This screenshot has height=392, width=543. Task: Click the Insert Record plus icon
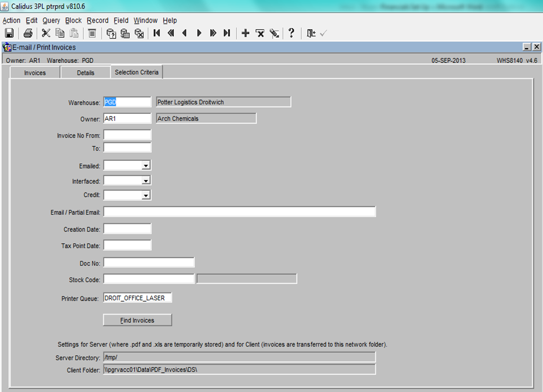pyautogui.click(x=245, y=33)
